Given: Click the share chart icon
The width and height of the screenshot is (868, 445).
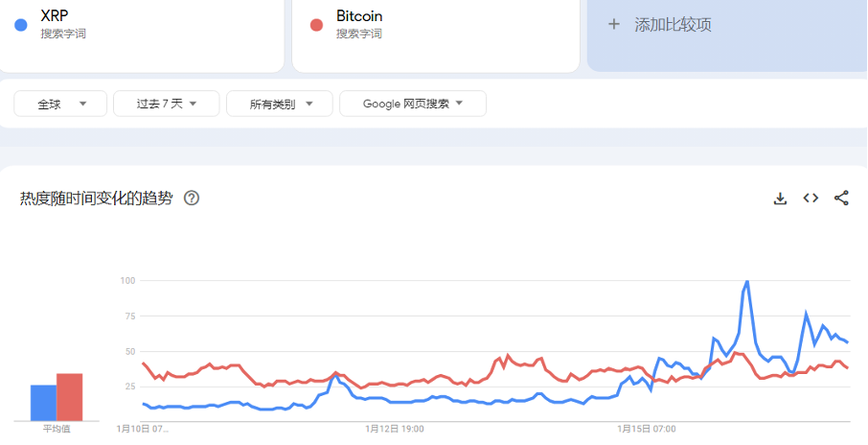Looking at the screenshot, I should click(841, 199).
